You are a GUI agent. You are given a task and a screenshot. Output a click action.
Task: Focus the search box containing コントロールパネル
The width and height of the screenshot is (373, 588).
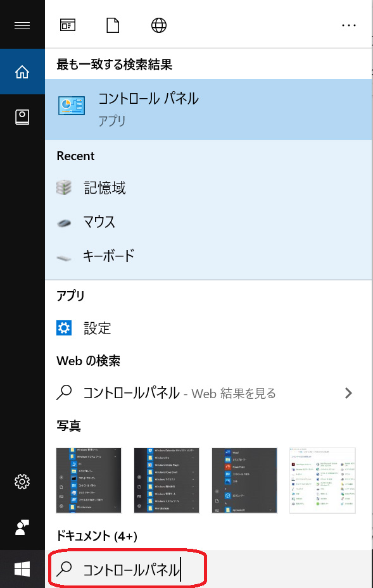click(208, 569)
